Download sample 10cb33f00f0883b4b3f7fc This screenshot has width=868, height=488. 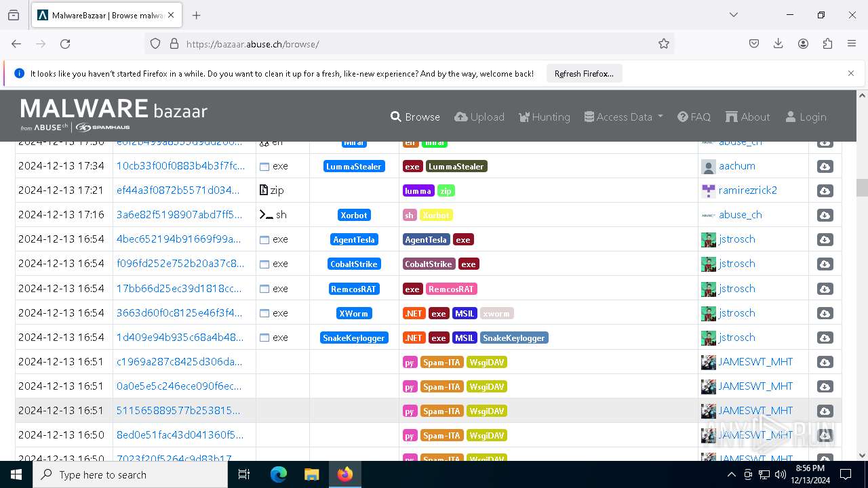coord(825,167)
